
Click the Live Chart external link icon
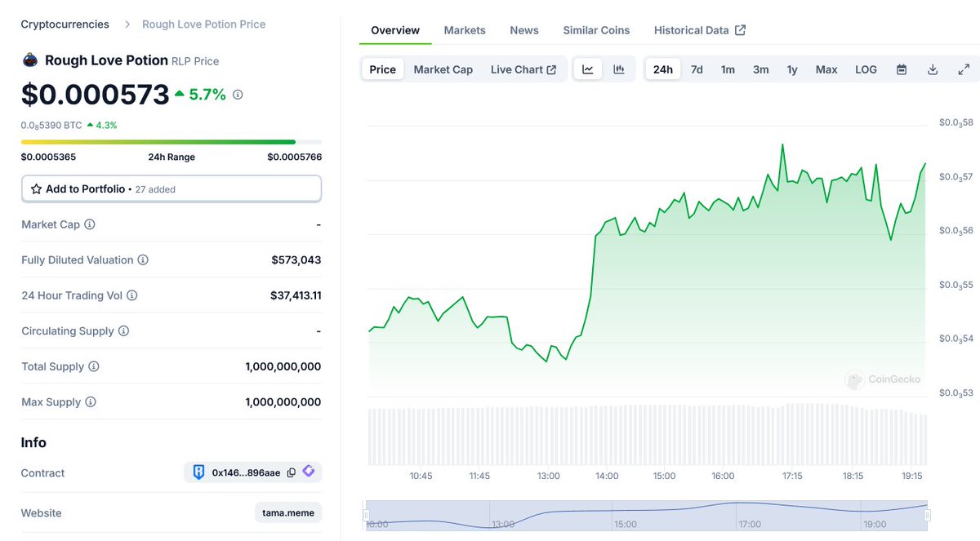tap(552, 70)
